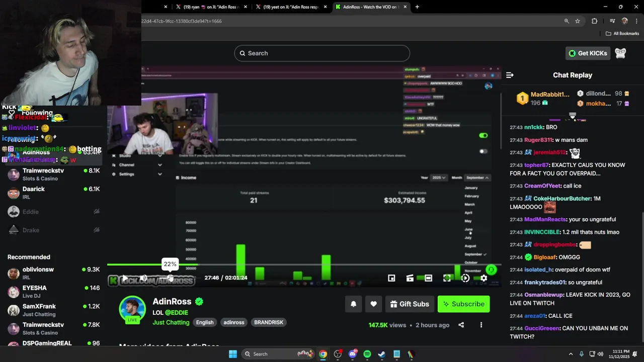Open recommended channel SamXFrank
Screen dimensions: 644x362
click(x=54, y=310)
